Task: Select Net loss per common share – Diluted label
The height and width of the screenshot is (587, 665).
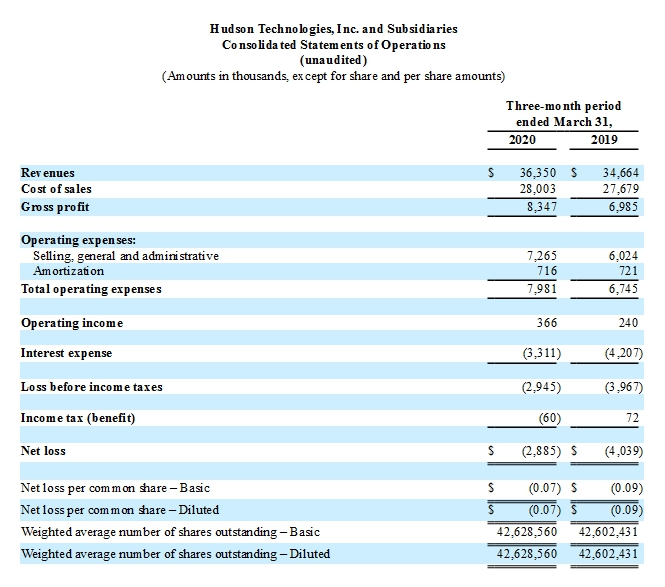Action: (x=120, y=510)
